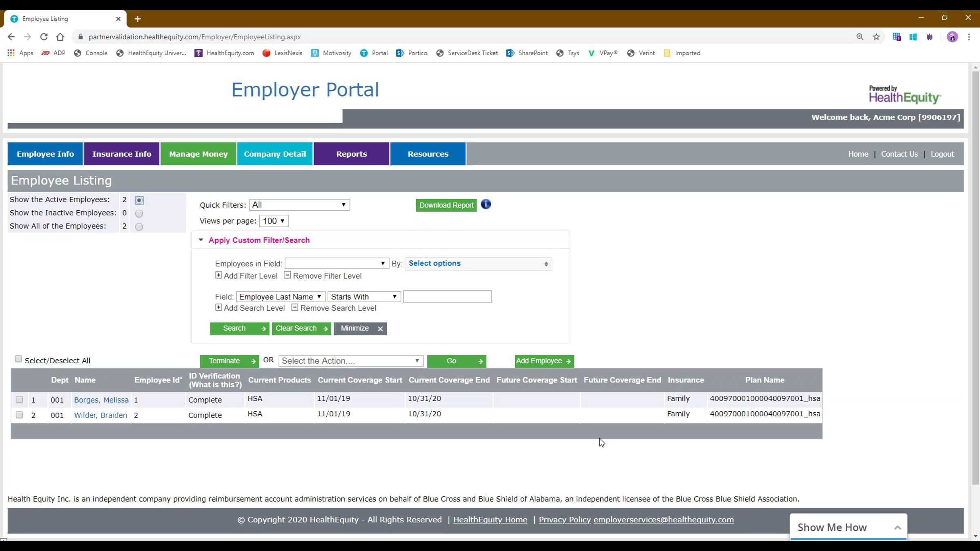This screenshot has height=551, width=980.
Task: Click the Remove Filter Level minus icon
Action: [287, 275]
